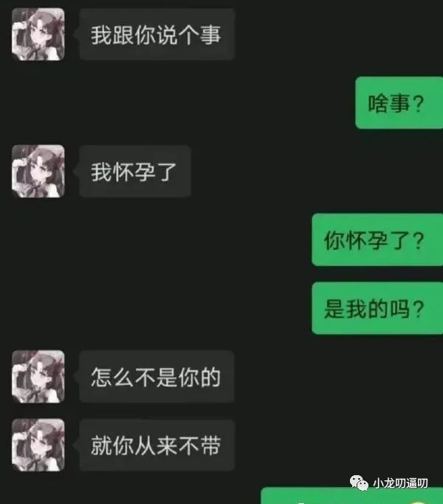This screenshot has height=504, width=443.
Task: Select the green 是我的吗? bubble
Action: coord(377,308)
